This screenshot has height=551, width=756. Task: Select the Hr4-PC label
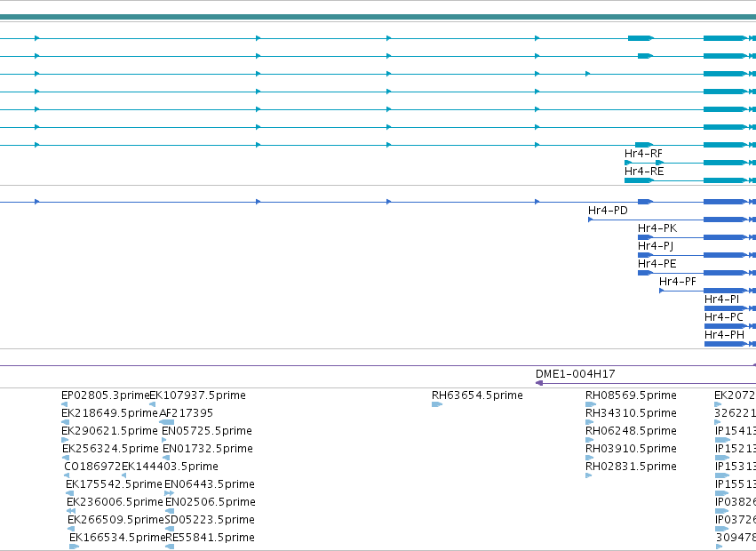[x=723, y=317]
